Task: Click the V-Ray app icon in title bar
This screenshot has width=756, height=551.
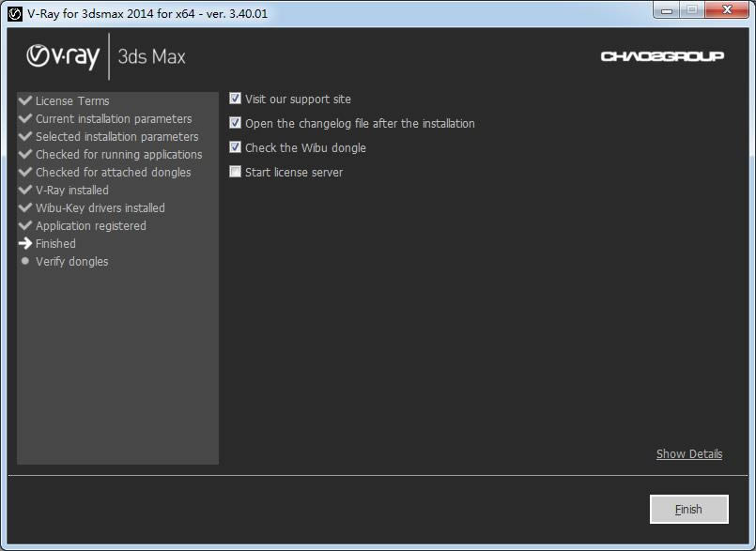Action: 15,14
